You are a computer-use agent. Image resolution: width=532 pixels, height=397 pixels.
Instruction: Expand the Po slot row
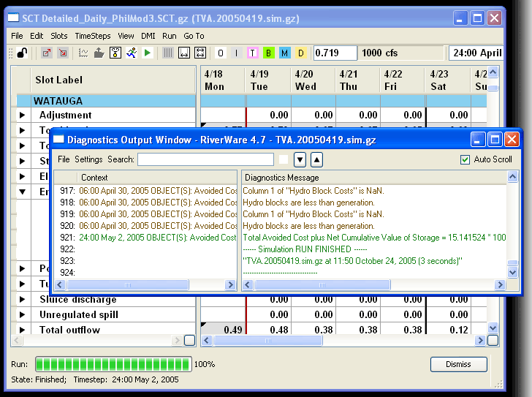click(23, 268)
